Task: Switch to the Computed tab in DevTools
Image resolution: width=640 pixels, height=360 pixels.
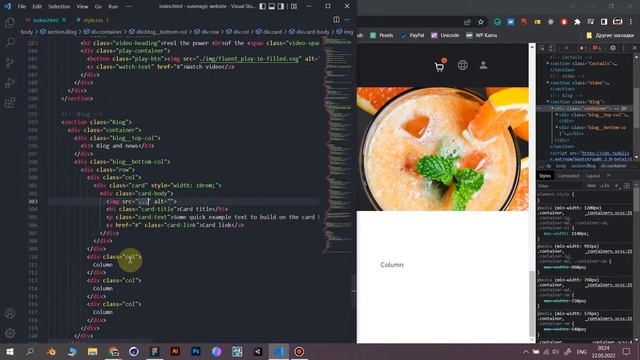Action: pyautogui.click(x=568, y=176)
